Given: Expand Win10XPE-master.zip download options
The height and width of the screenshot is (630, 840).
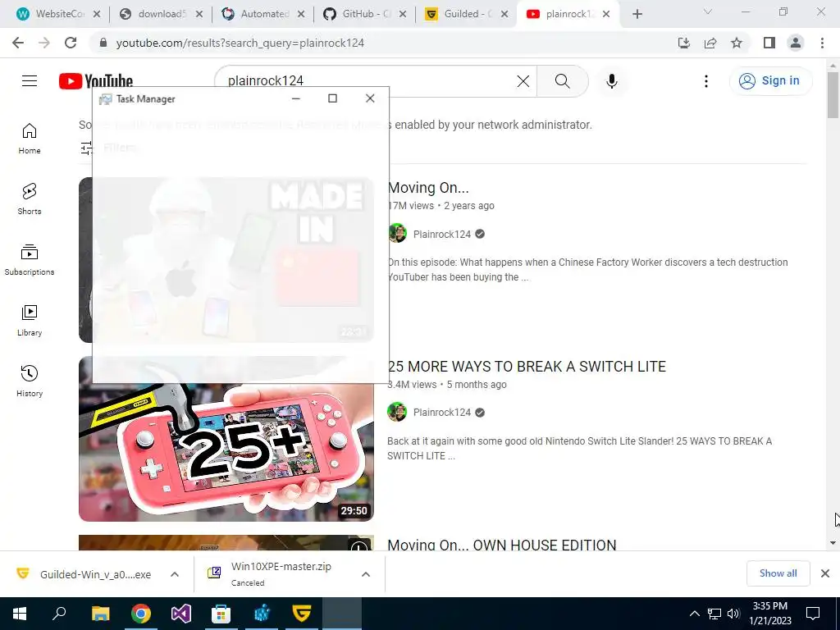Looking at the screenshot, I should coord(366,574).
